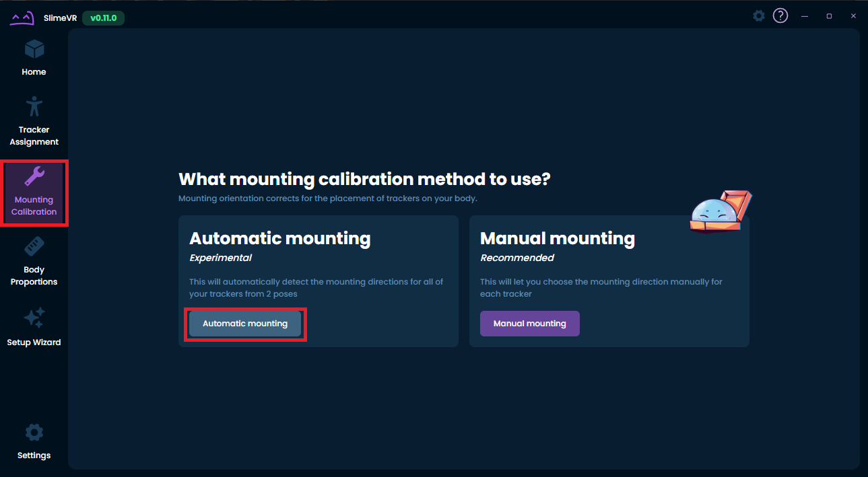Open Body Proportions ruler icon

coord(34,247)
